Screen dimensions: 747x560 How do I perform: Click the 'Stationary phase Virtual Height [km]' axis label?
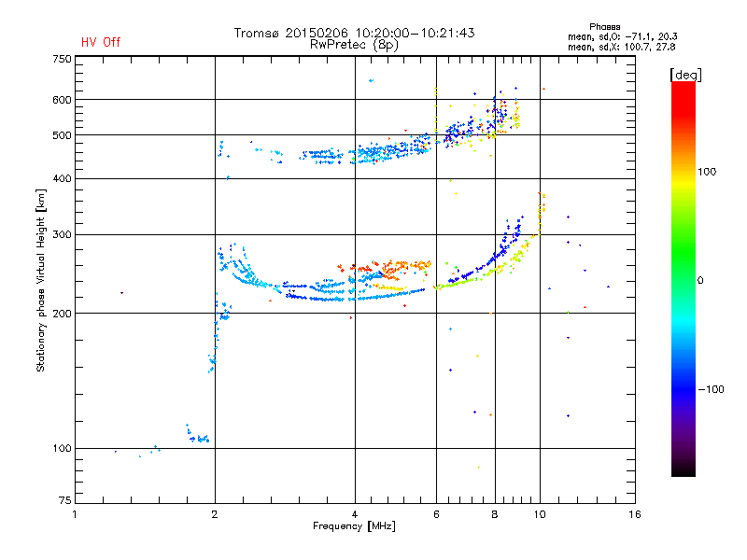click(x=40, y=280)
